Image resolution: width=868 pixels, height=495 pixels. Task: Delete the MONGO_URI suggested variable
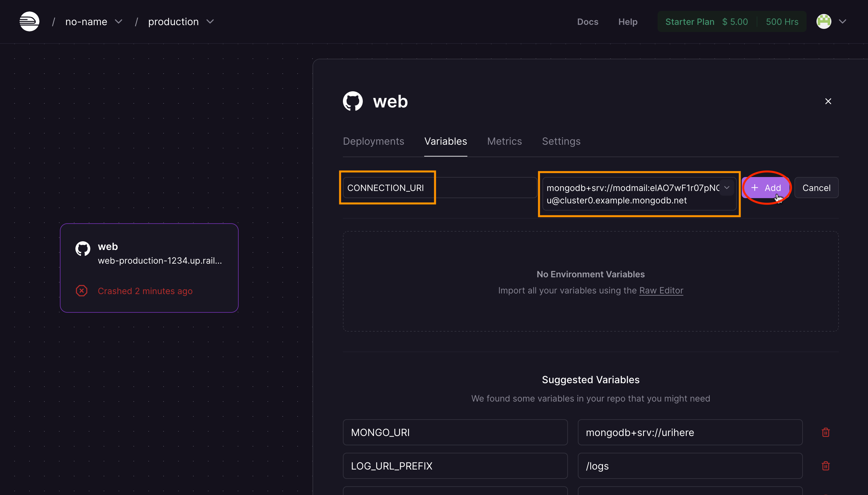(825, 432)
